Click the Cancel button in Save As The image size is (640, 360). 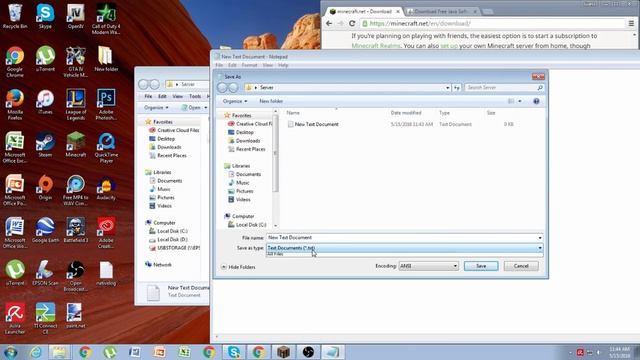click(521, 266)
